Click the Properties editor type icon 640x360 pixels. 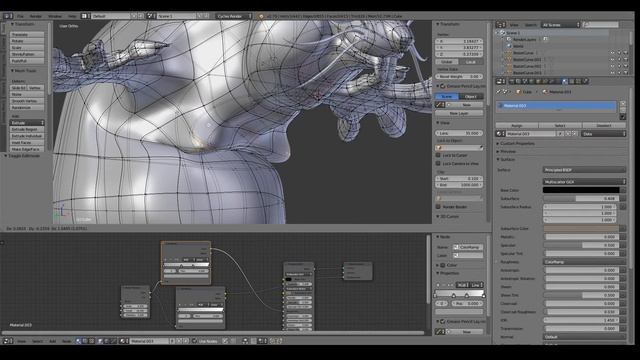500,81
